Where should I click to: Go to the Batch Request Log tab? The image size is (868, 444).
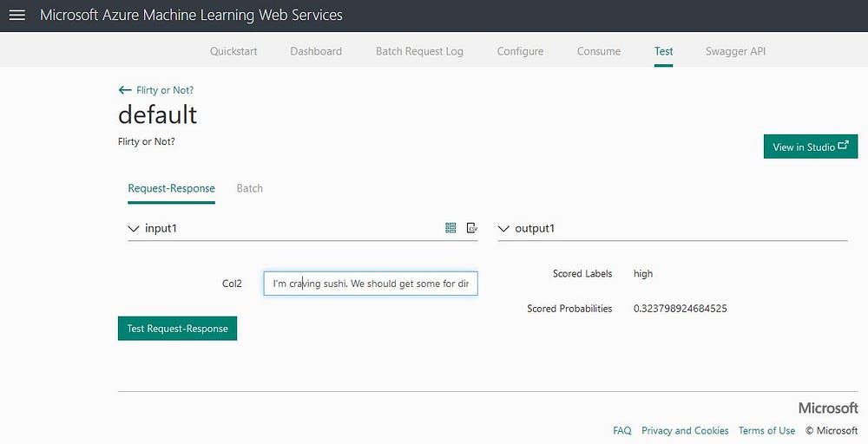419,51
